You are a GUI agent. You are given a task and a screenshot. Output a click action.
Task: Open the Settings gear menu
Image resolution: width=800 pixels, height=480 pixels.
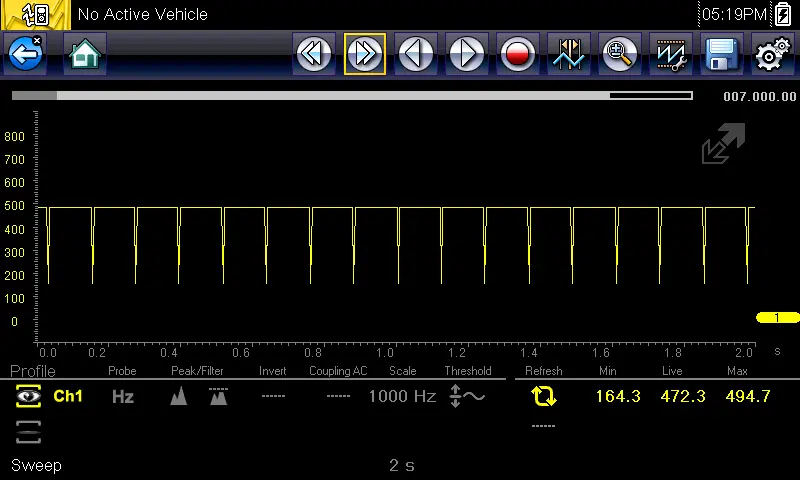click(x=771, y=54)
